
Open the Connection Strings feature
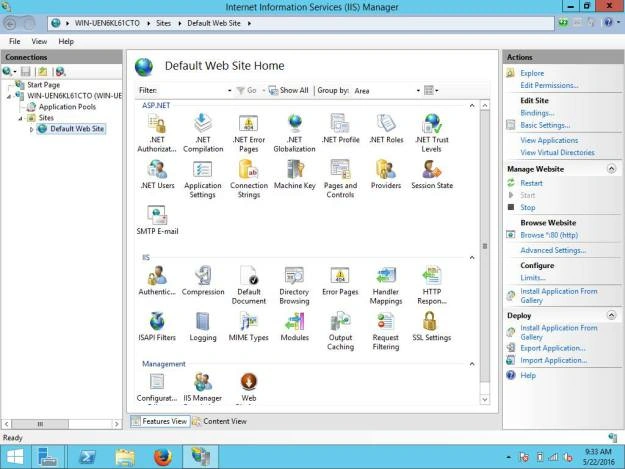[249, 179]
